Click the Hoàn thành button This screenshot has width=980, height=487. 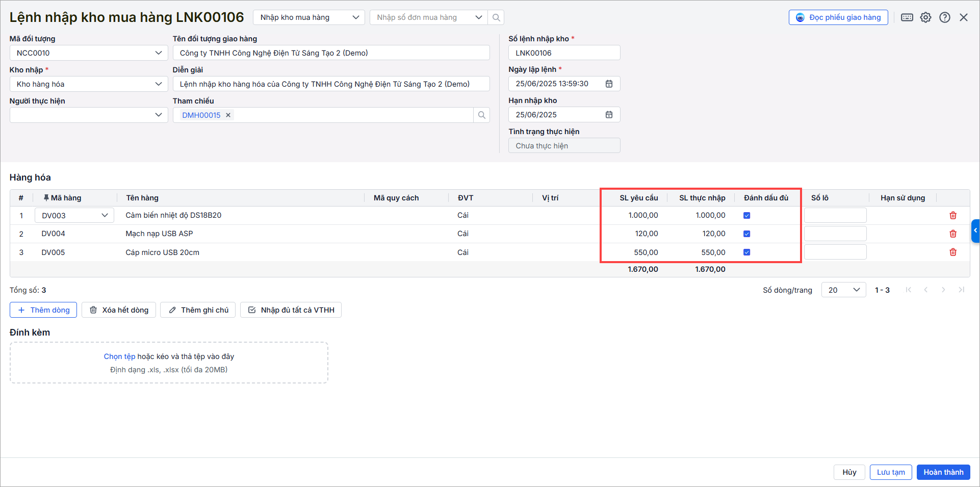(943, 472)
